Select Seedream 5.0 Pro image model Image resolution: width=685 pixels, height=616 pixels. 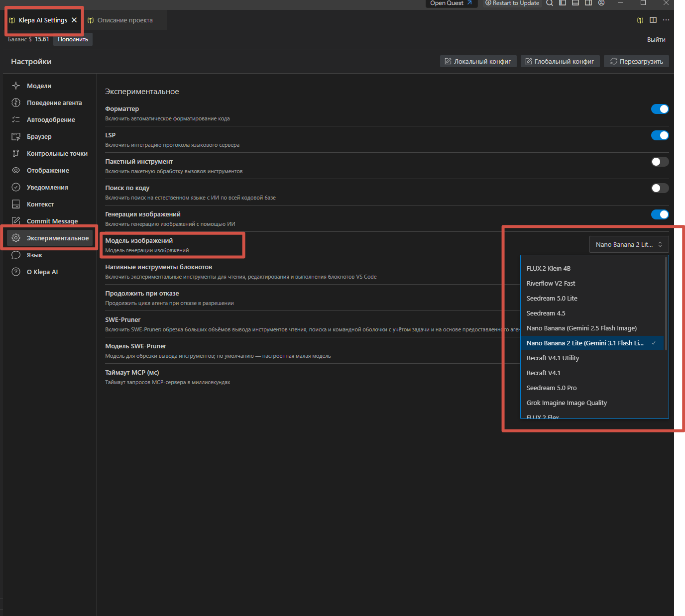click(592, 388)
